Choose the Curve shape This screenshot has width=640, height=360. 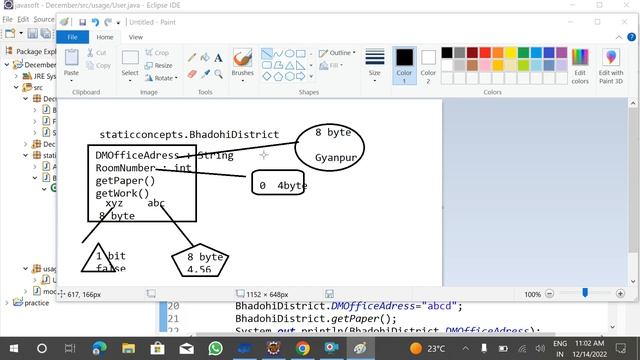(x=278, y=53)
